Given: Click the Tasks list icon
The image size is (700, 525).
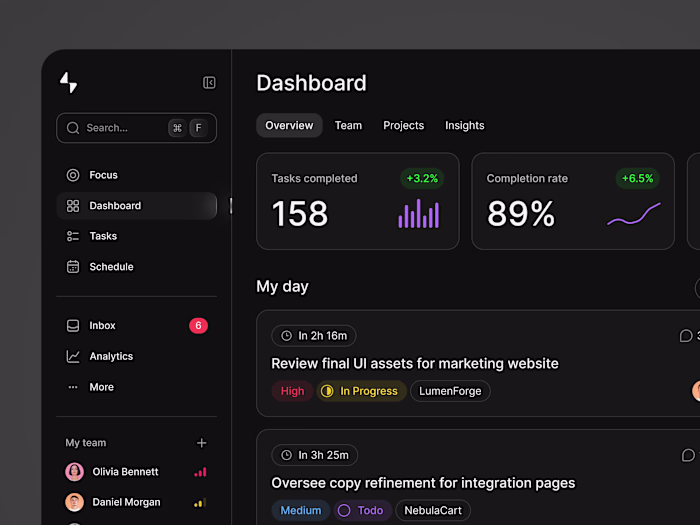Looking at the screenshot, I should (x=73, y=236).
